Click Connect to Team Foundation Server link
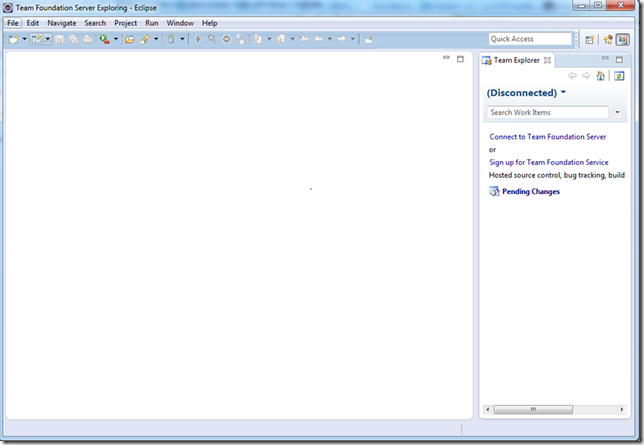Viewport: 644px width, 445px height. tap(547, 137)
